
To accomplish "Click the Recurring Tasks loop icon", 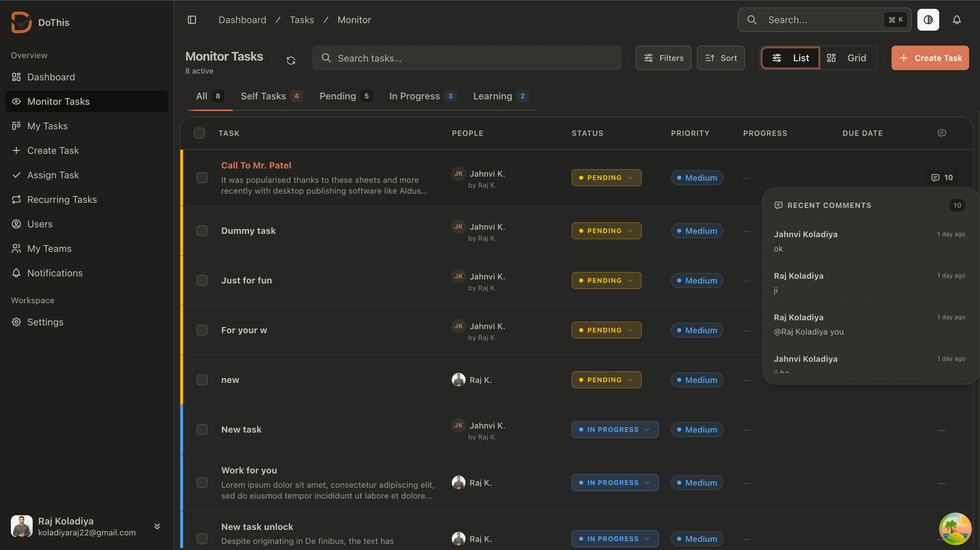I will point(16,199).
